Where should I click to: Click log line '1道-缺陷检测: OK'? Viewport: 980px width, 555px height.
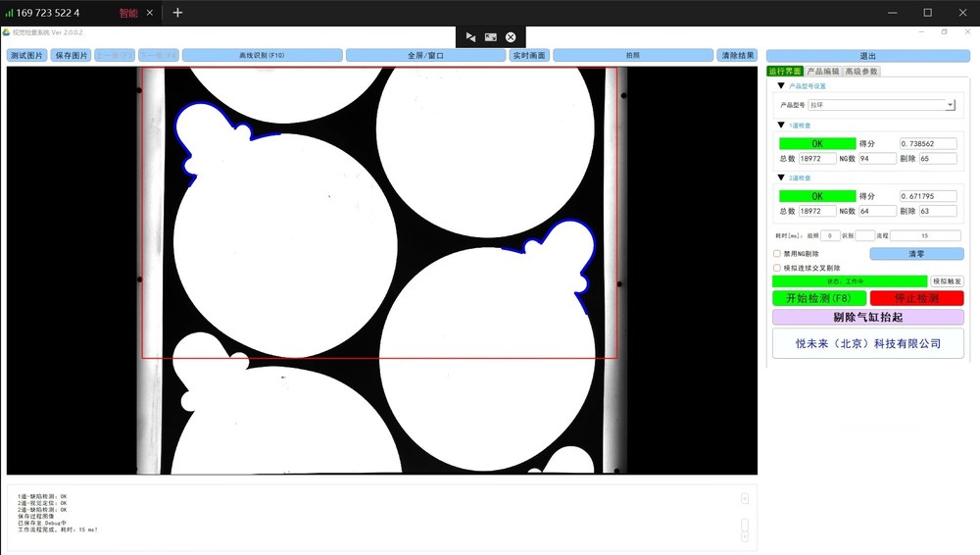coord(42,497)
